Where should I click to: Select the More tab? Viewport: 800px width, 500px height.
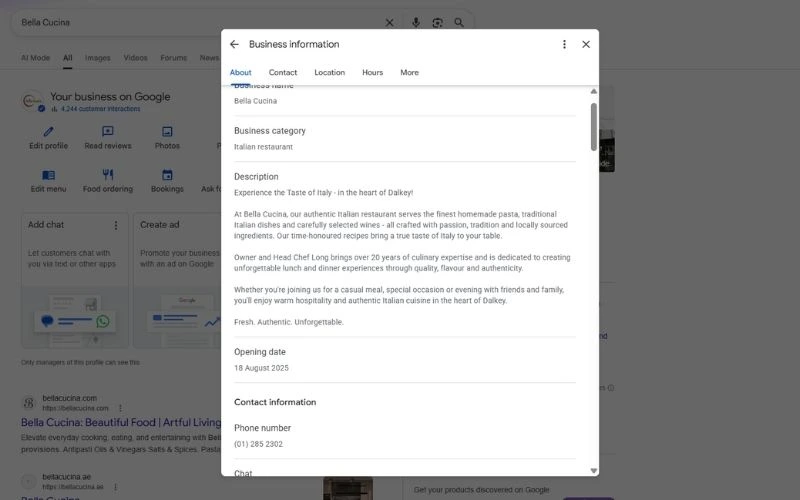point(409,72)
